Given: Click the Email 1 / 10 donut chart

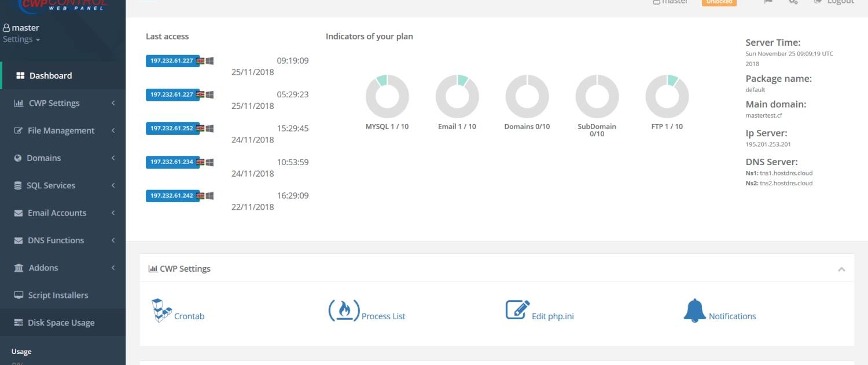Looking at the screenshot, I should pos(457,96).
